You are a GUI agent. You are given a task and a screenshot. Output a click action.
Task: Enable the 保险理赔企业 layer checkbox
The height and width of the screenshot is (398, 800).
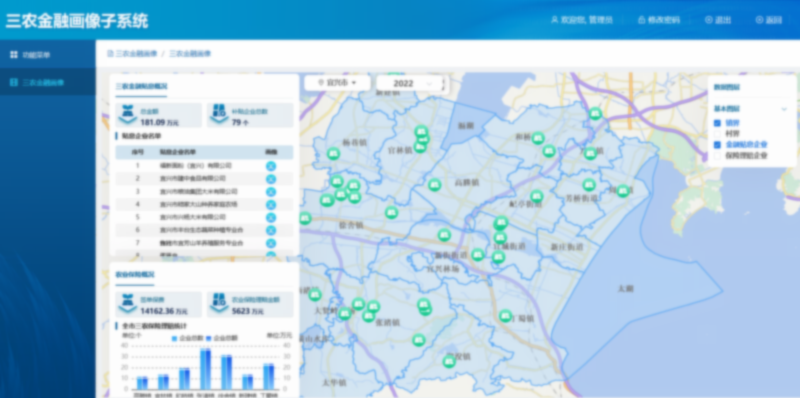717,156
